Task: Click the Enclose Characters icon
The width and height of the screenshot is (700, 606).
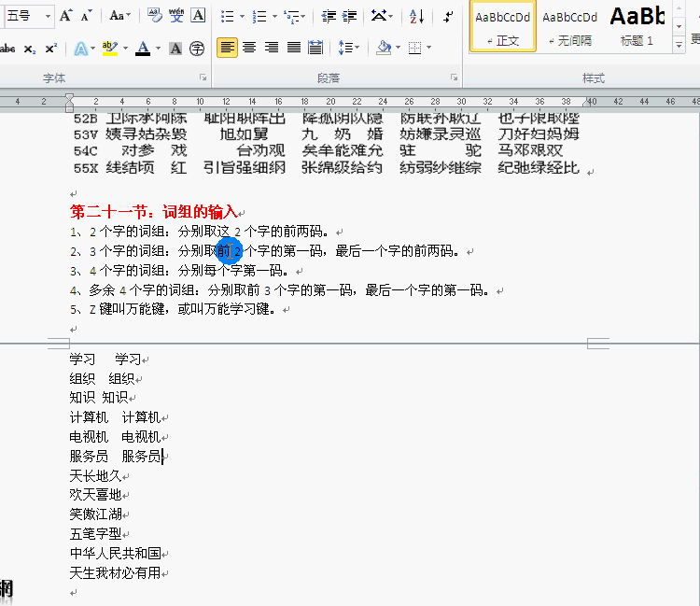Action: pyautogui.click(x=197, y=49)
